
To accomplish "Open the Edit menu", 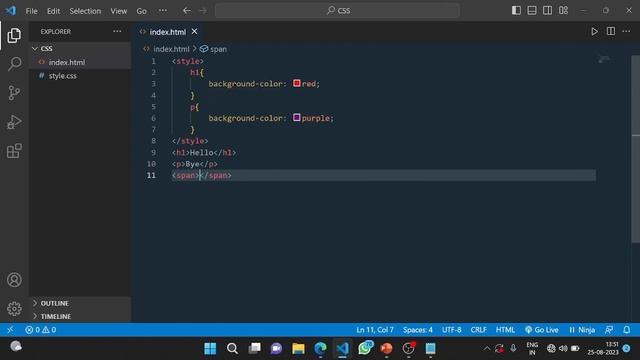I will pos(53,11).
